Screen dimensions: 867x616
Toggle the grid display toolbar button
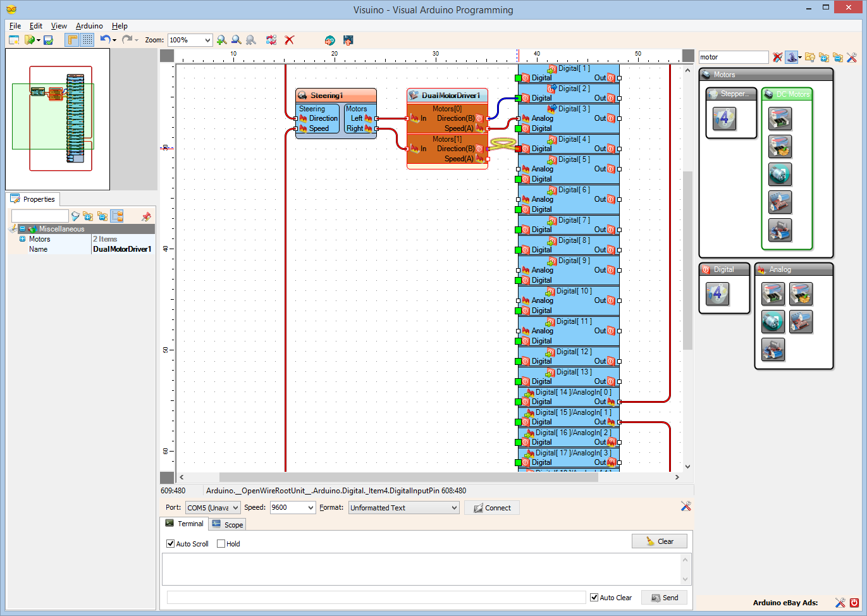click(x=86, y=40)
